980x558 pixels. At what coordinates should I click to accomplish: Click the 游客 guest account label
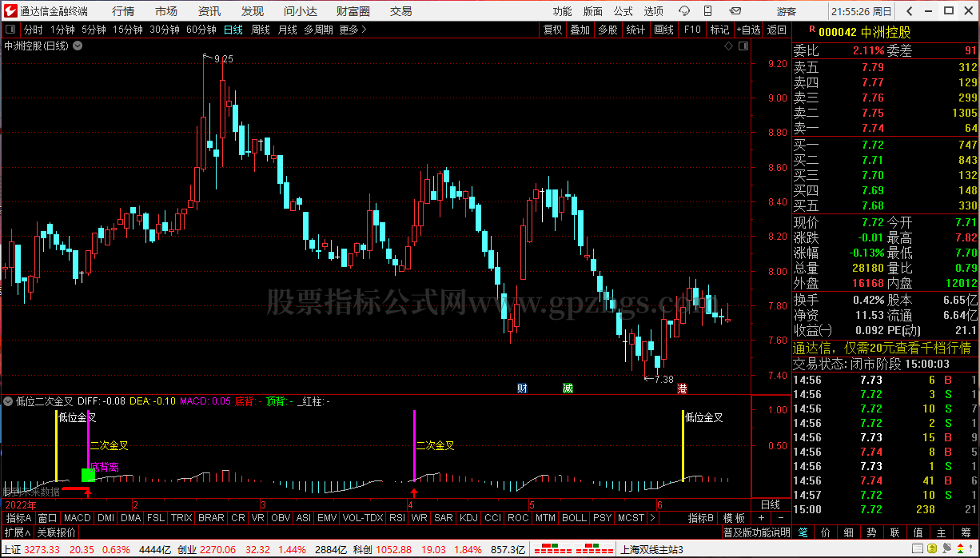point(787,11)
